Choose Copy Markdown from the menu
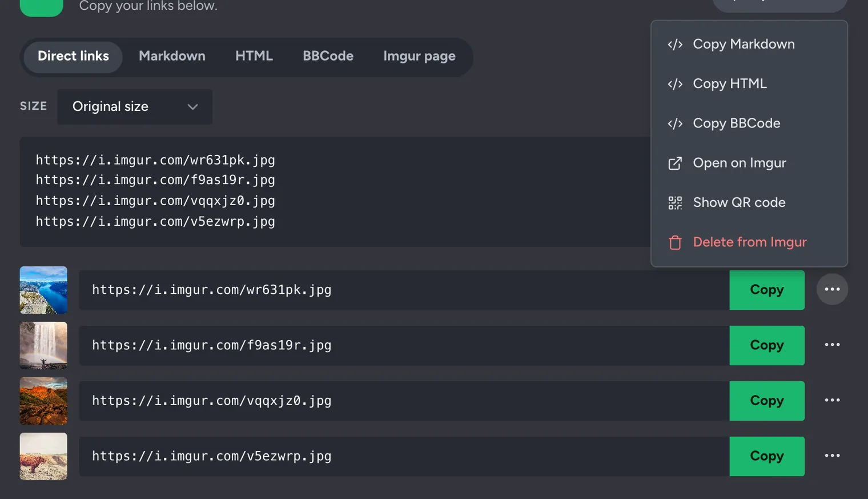Image resolution: width=868 pixels, height=499 pixels. [x=749, y=44]
